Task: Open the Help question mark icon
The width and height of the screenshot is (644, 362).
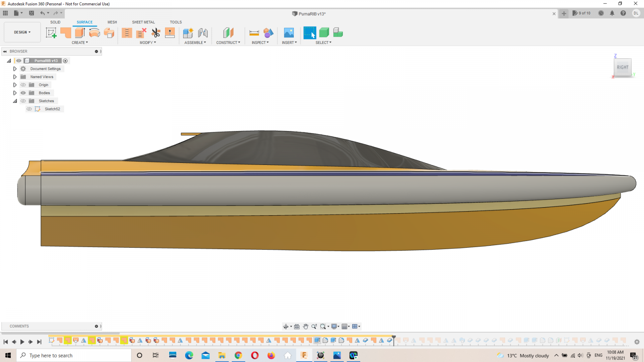Action: point(623,13)
